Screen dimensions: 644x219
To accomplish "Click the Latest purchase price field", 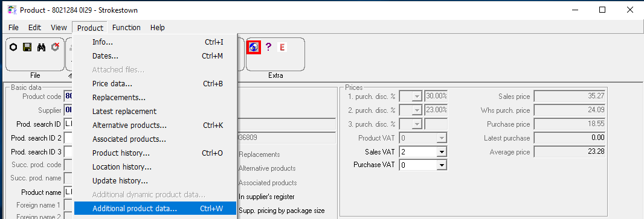I will (569, 138).
